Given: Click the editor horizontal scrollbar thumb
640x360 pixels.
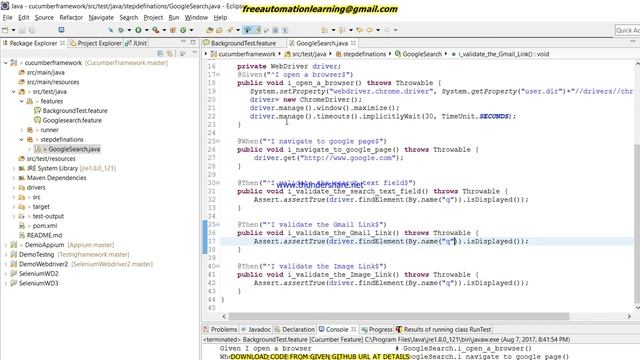Looking at the screenshot, I should [399, 316].
